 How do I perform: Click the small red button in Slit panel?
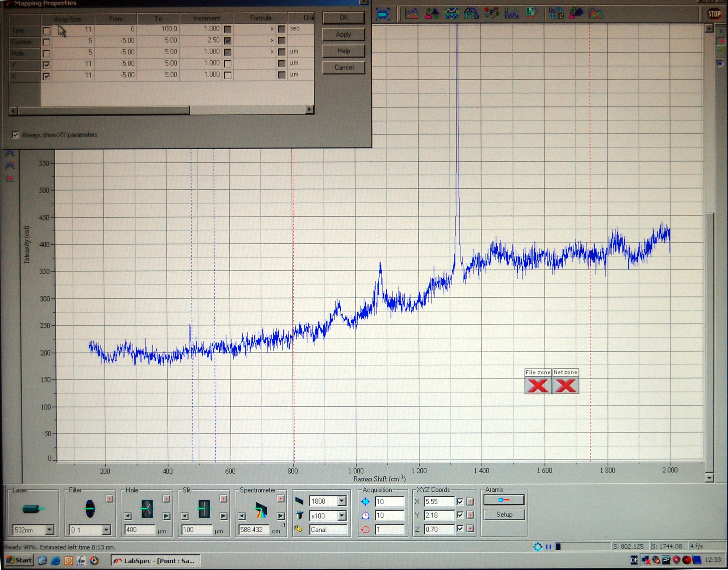[x=223, y=499]
